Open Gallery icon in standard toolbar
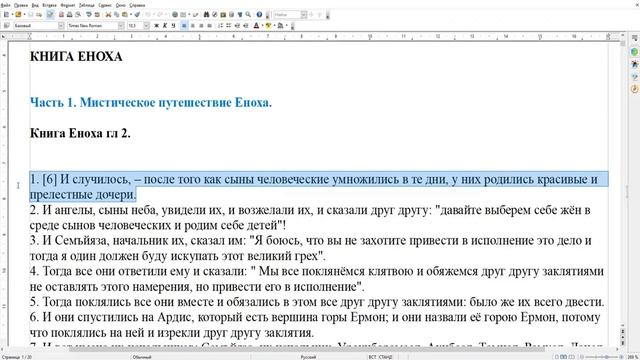The width and height of the screenshot is (640, 360). [x=223, y=15]
